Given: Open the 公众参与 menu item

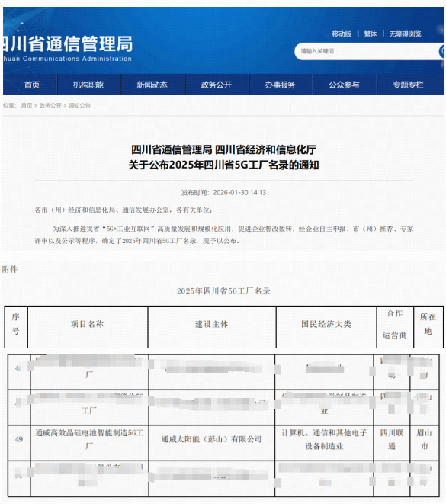Looking at the screenshot, I should click(x=344, y=85).
